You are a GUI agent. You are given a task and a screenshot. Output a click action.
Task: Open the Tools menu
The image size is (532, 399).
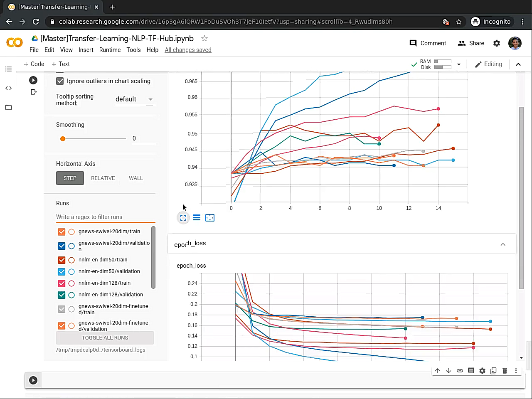133,50
